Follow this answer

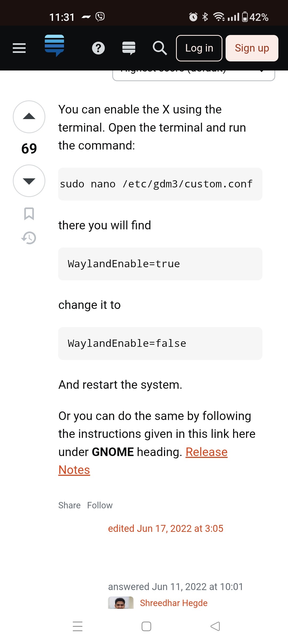click(100, 505)
